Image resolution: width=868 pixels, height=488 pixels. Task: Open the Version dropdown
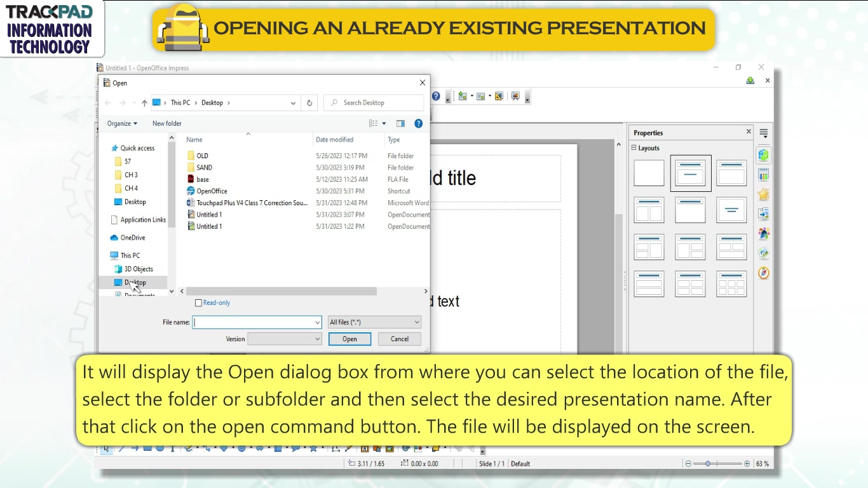pyautogui.click(x=285, y=339)
